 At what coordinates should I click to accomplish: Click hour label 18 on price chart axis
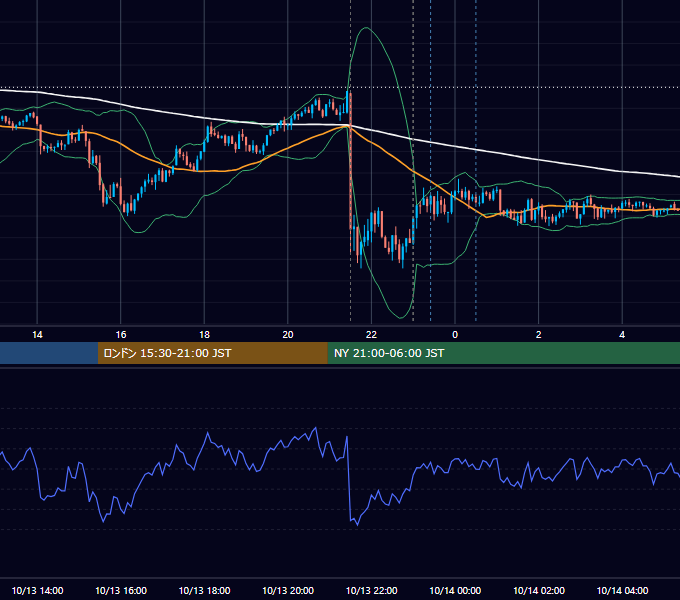pos(204,335)
